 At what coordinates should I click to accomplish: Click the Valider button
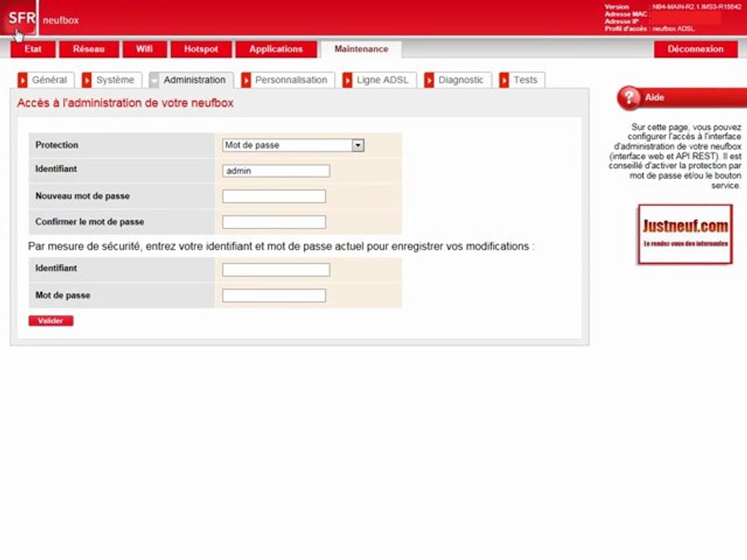51,321
